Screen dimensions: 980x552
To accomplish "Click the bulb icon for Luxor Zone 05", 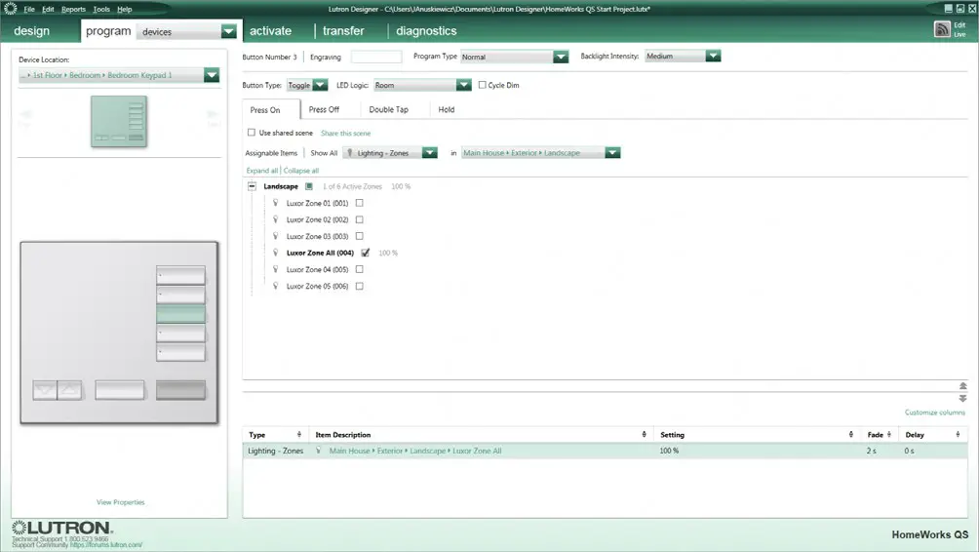I will click(276, 286).
